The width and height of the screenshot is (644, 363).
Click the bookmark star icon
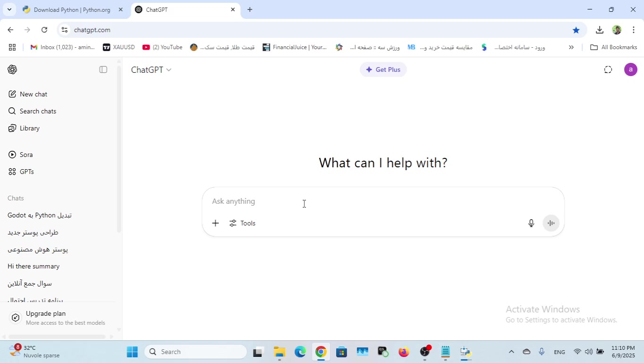(576, 30)
